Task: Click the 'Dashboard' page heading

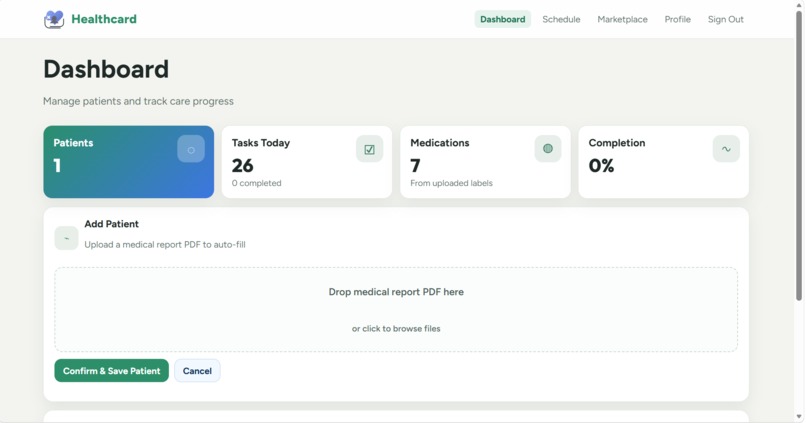Action: [x=106, y=69]
